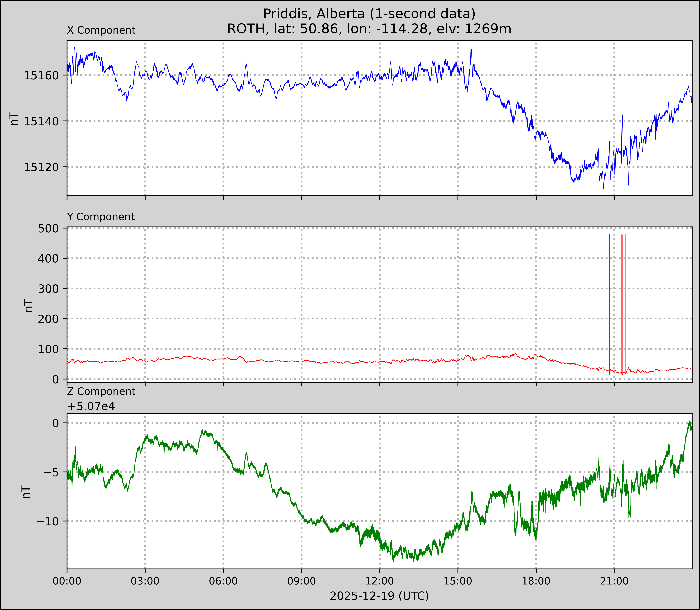
Task: Click the plot title 'Priddis, Alberta (1-second data)'
Action: [x=369, y=14]
